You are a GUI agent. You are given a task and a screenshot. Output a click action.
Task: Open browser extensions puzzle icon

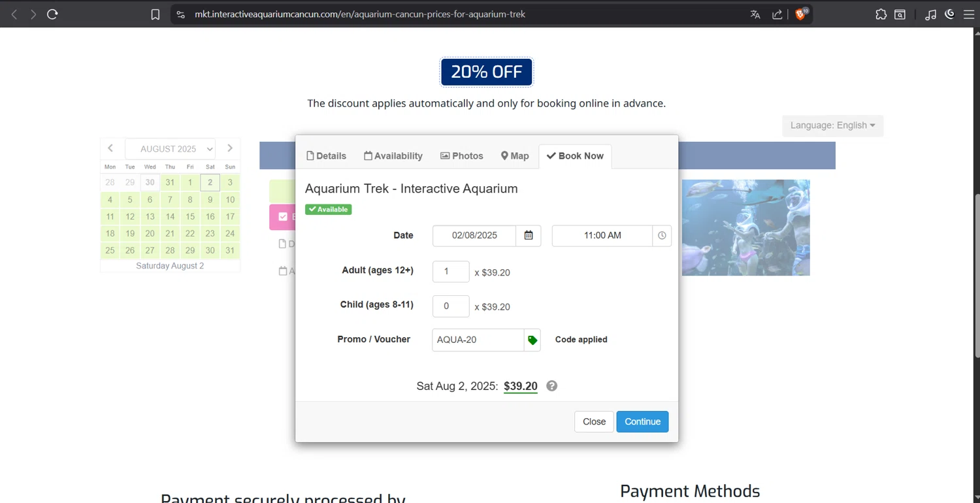pos(881,14)
